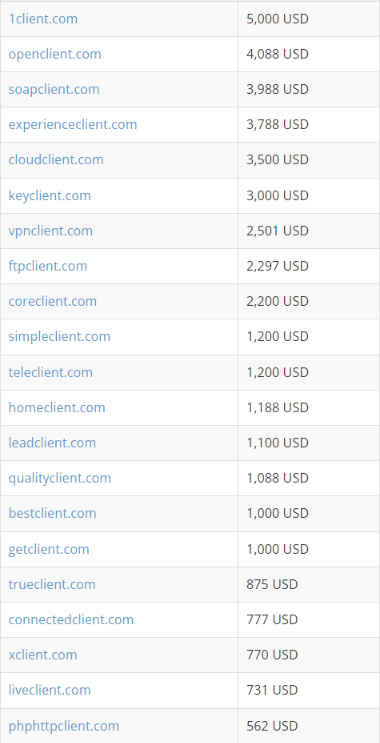Image resolution: width=380 pixels, height=743 pixels.
Task: Select experienceclient.com domain link
Action: 72,125
